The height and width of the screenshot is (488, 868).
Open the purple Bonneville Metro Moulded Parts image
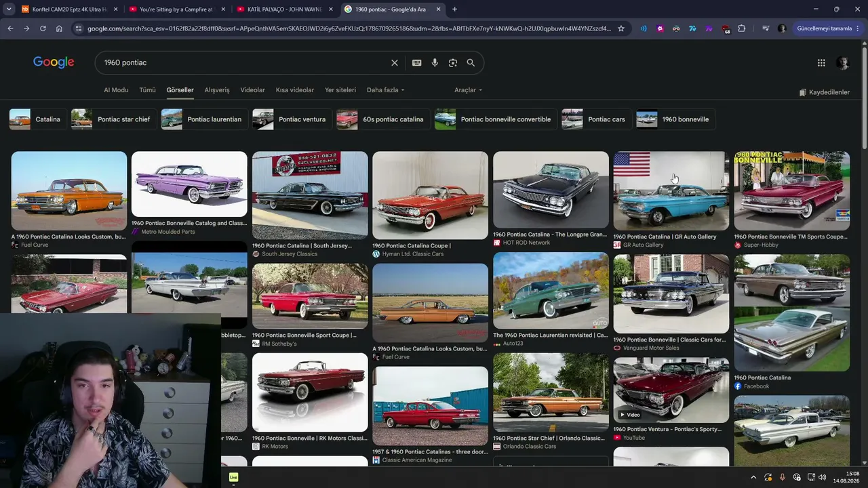coord(189,184)
